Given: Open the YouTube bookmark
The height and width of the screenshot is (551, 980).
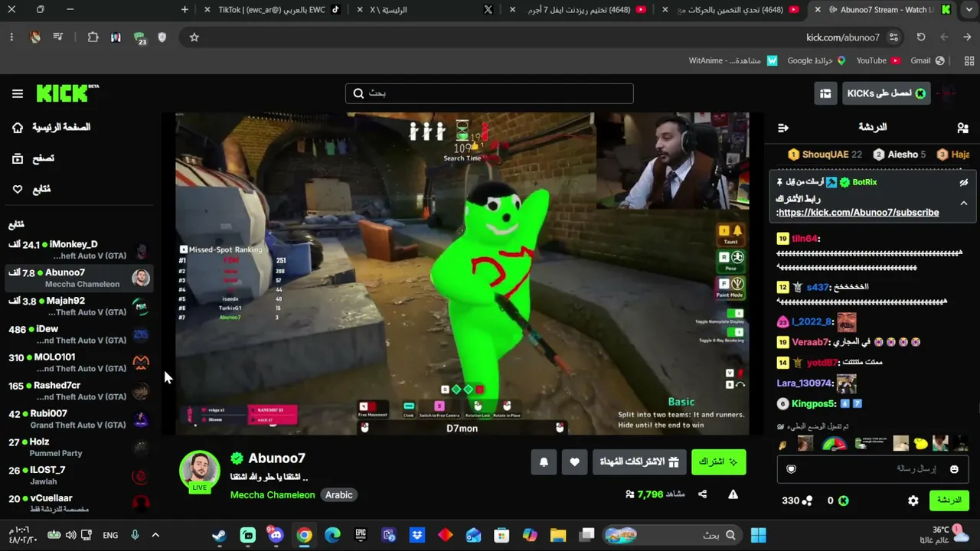Looking at the screenshot, I should click(x=878, y=60).
